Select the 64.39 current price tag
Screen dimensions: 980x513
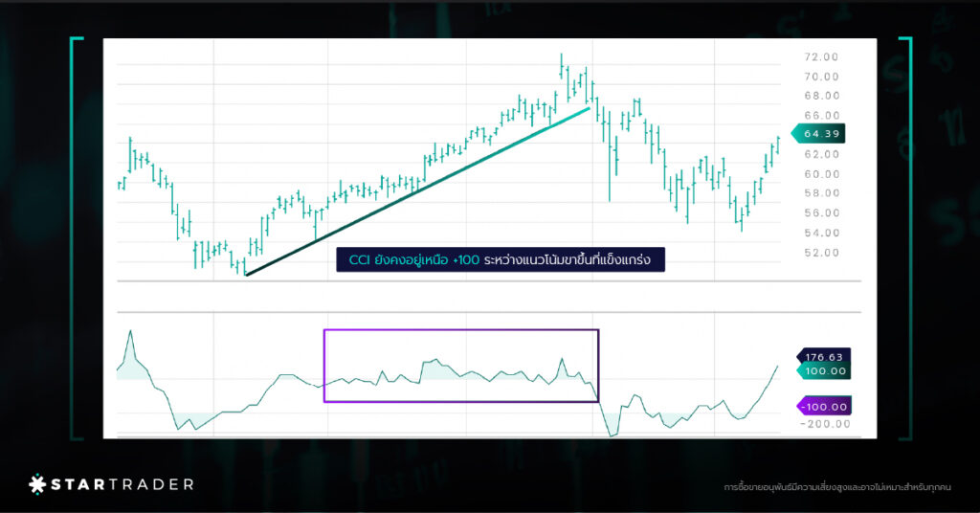click(820, 135)
